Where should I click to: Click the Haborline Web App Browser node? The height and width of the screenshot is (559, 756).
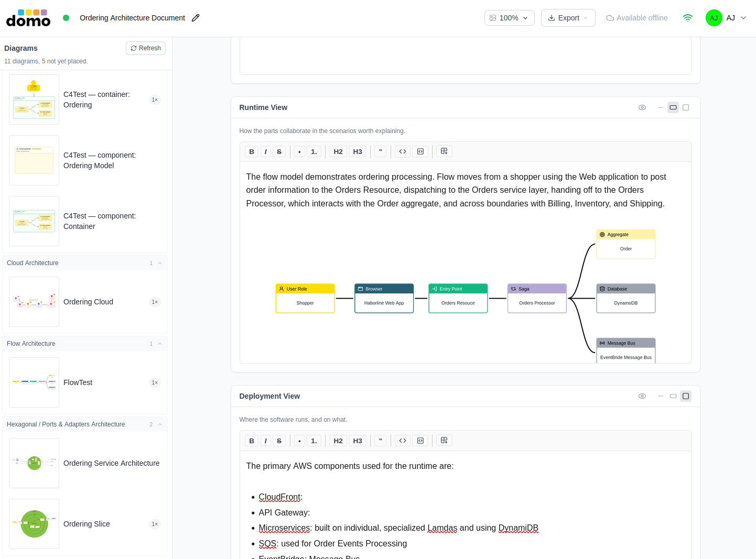coord(384,298)
